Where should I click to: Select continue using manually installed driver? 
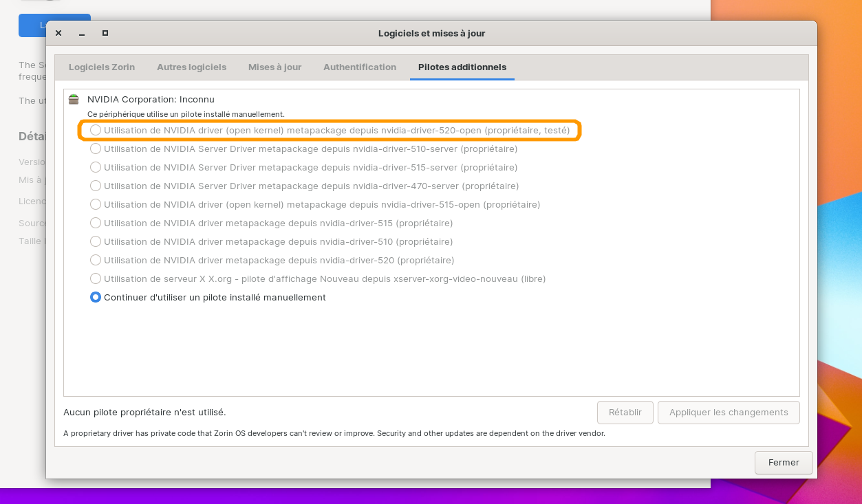coord(96,297)
